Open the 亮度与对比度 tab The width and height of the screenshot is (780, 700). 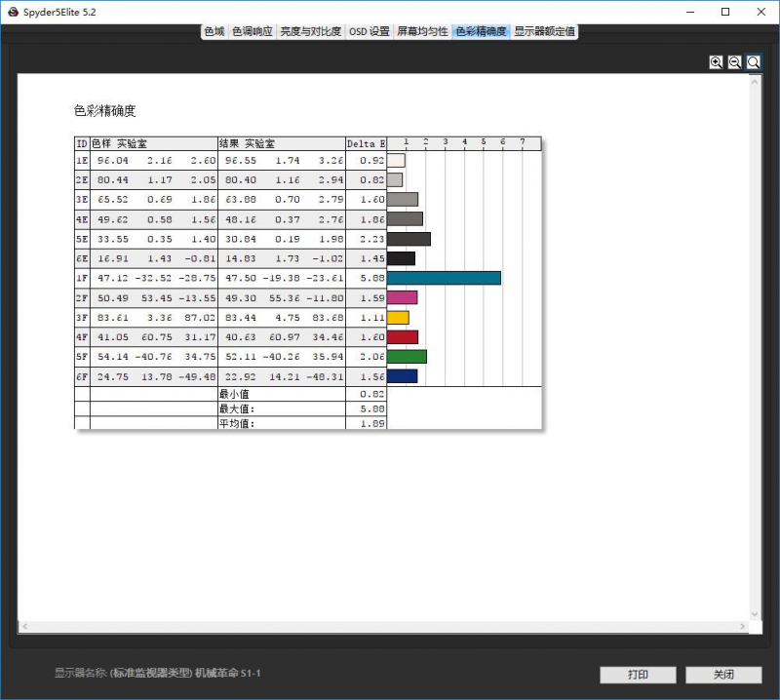click(310, 31)
